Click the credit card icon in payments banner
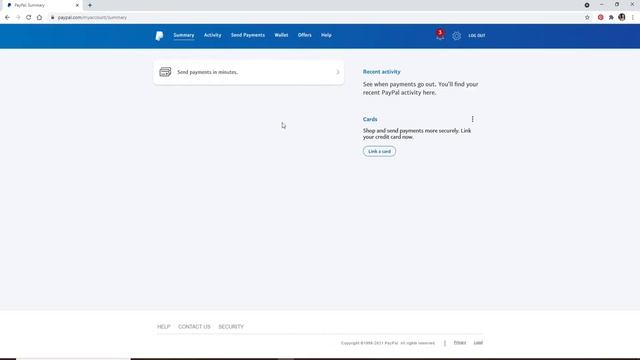Viewport: 640px width, 360px height. [x=165, y=72]
